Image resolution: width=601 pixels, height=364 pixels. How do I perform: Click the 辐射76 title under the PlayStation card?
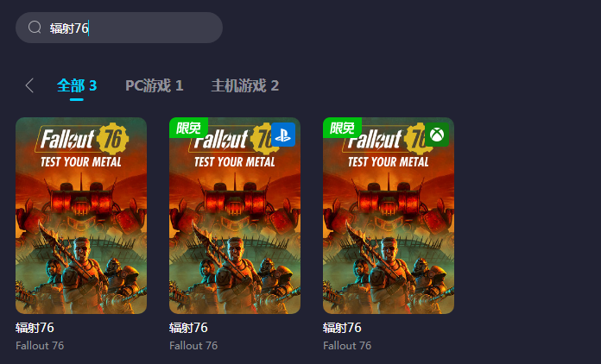(188, 328)
